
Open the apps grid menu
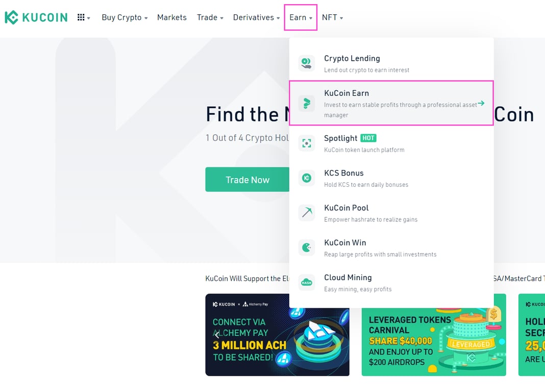pos(82,17)
